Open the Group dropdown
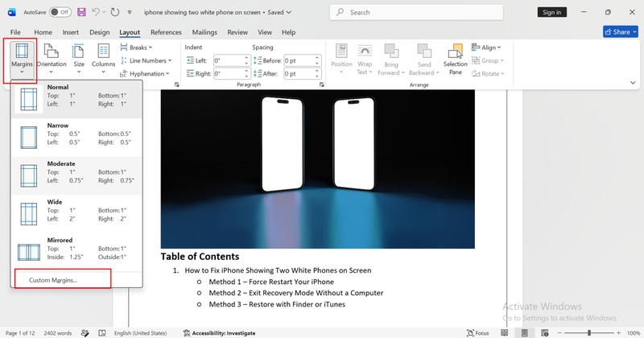The width and height of the screenshot is (644, 338). pos(487,60)
